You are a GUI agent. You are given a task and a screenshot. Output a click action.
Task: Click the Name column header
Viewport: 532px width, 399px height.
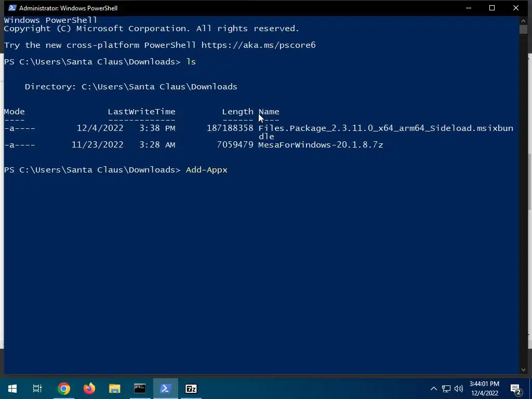click(269, 112)
